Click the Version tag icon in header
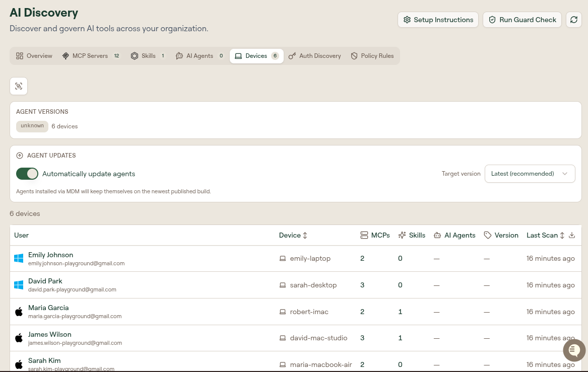This screenshot has width=588, height=372. [x=488, y=235]
